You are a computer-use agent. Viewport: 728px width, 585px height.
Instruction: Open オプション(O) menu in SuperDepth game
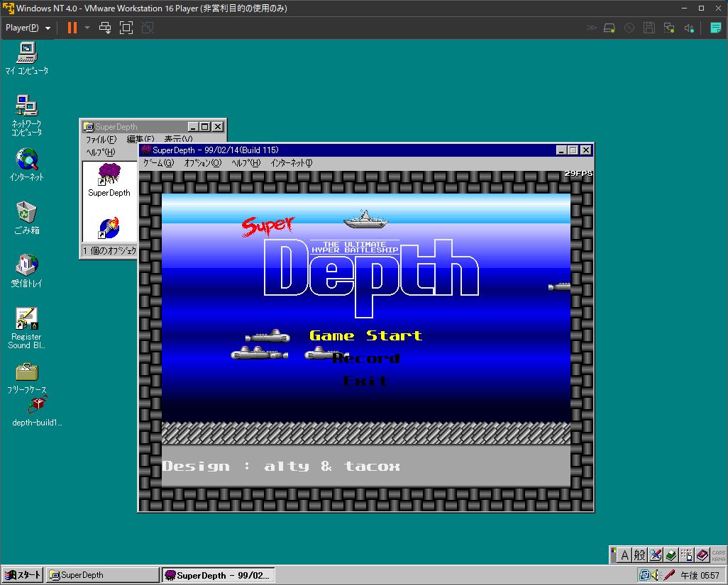202,163
